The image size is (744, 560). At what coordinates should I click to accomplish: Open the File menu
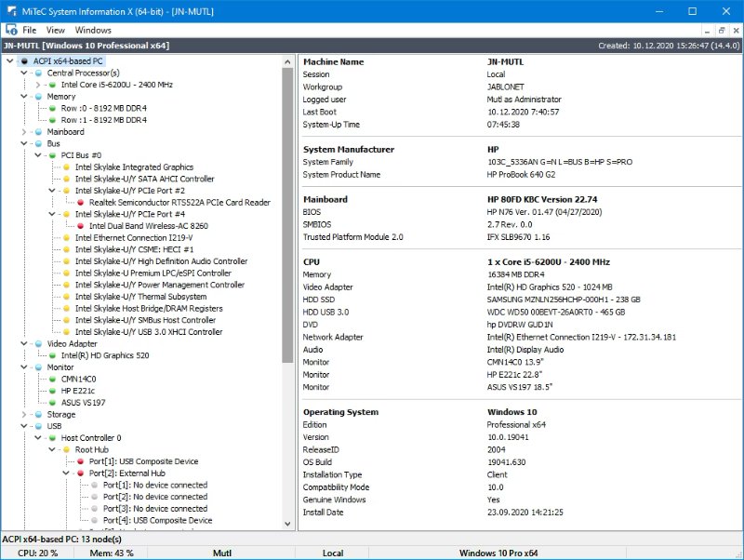[30, 30]
